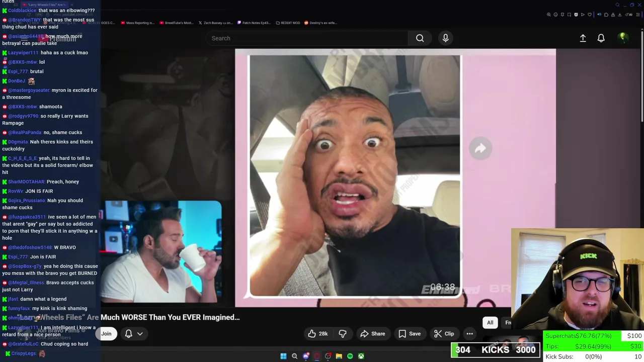Click chat username @SoapBox-g7y
The height and width of the screenshot is (362, 644).
25,266
